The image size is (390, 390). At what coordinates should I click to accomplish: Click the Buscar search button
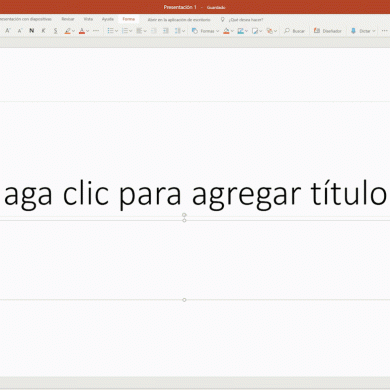tap(294, 31)
